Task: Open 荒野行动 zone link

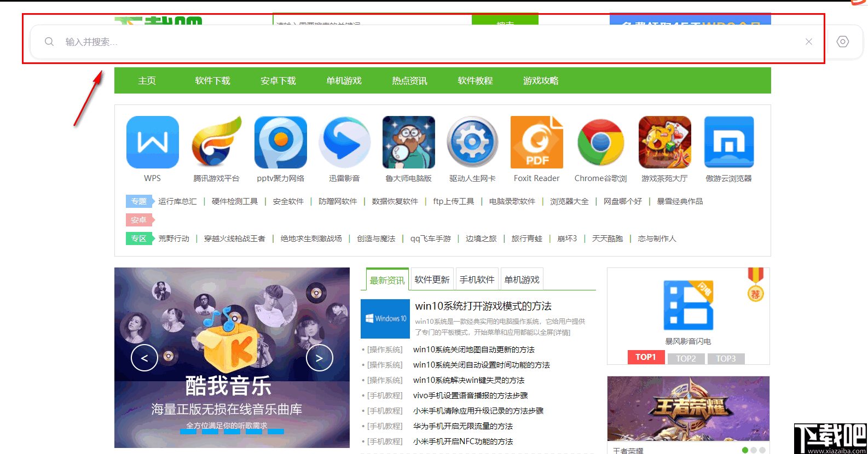Action: tap(174, 238)
